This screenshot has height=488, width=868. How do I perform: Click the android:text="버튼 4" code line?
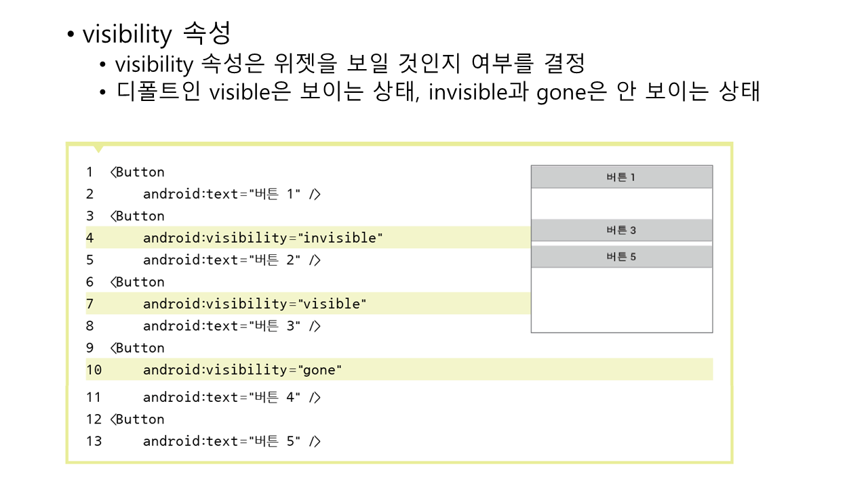pyautogui.click(x=231, y=397)
